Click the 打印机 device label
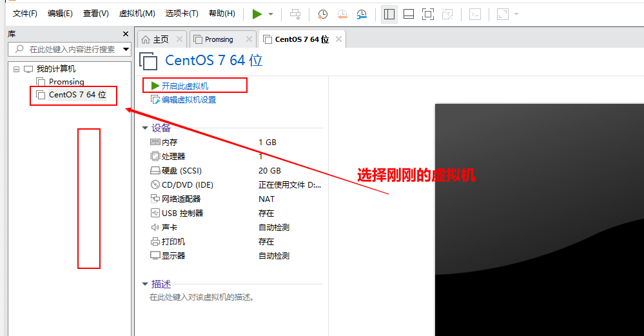Image resolution: width=644 pixels, height=336 pixels. click(173, 242)
